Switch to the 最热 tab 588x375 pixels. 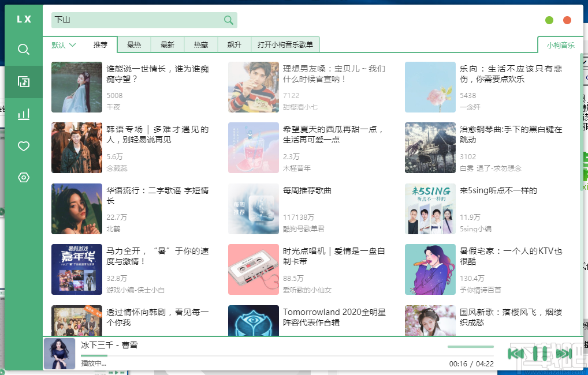point(134,44)
